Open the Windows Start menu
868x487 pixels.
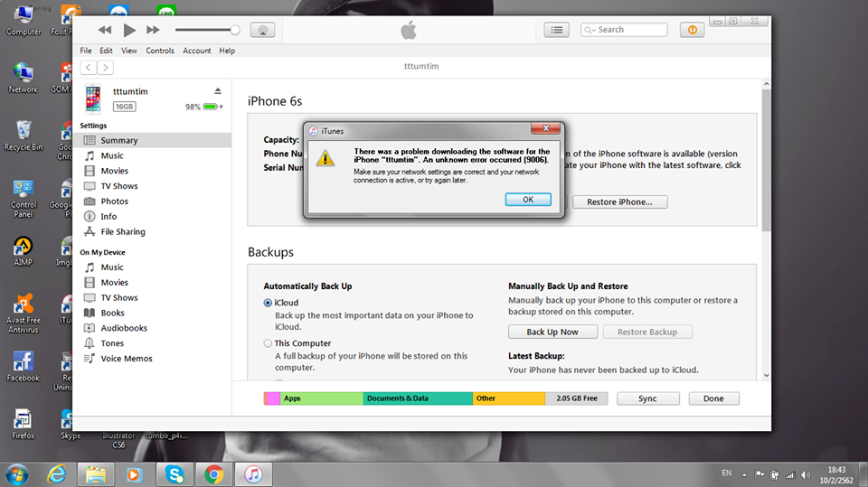point(16,475)
